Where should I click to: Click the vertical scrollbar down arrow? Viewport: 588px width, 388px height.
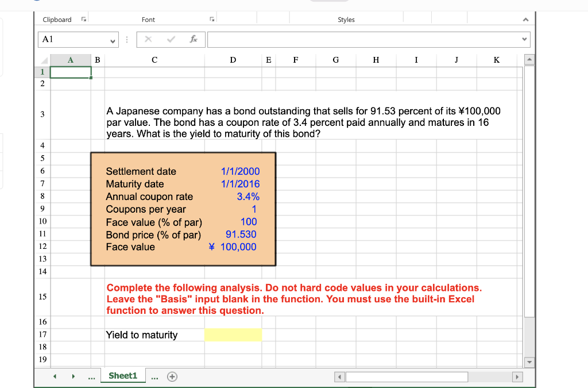pos(529,362)
